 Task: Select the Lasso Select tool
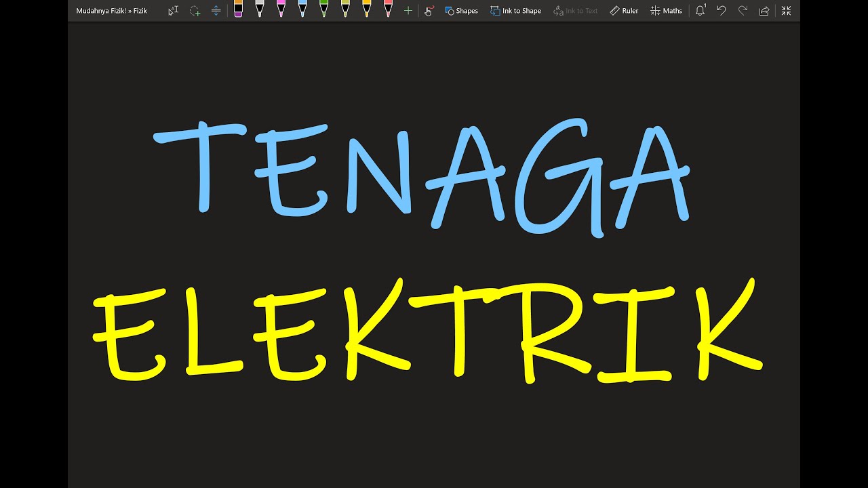[195, 10]
